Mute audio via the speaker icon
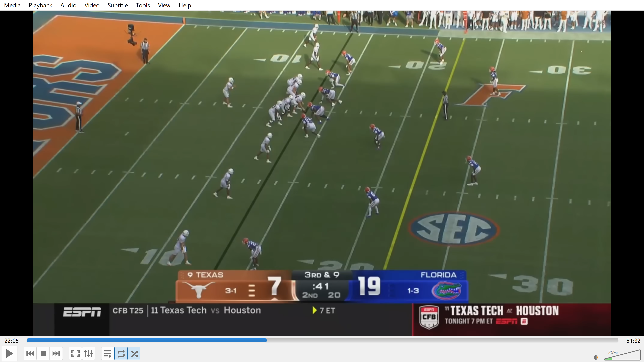 [x=596, y=357]
